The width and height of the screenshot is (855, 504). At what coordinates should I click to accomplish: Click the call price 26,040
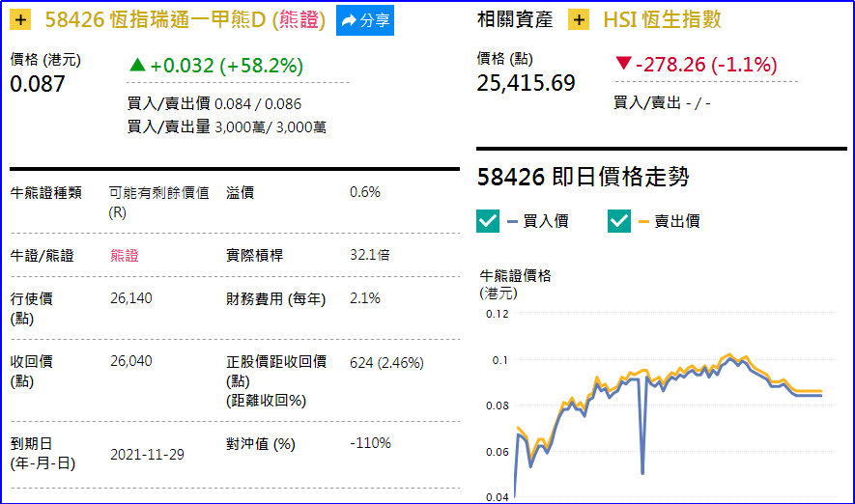tap(130, 361)
